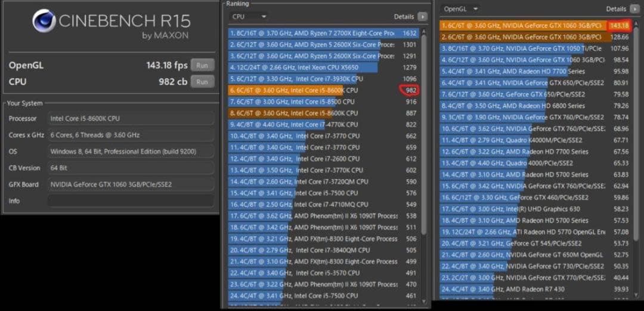Image resolution: width=644 pixels, height=311 pixels.
Task: Select the AMD Ryzen 7 2700X row
Action: pos(324,33)
